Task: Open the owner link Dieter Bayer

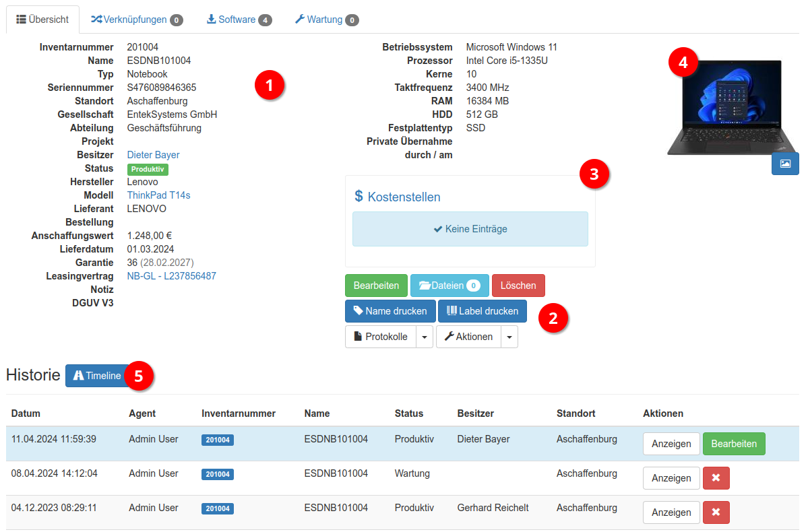Action: (152, 155)
